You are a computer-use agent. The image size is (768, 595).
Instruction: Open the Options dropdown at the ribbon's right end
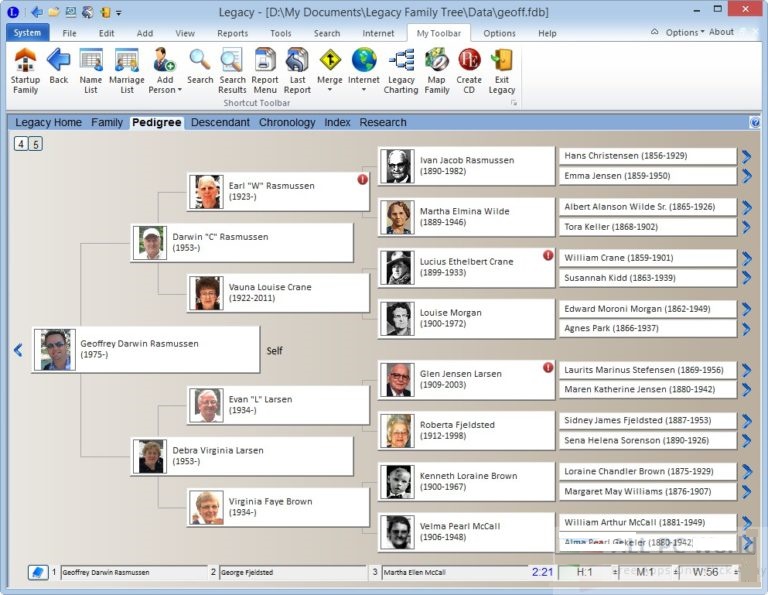point(685,32)
